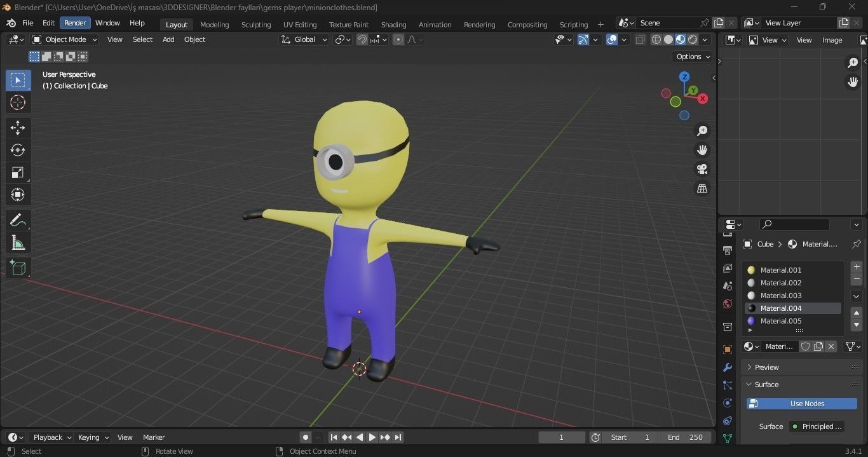This screenshot has height=457, width=868.
Task: Switch to Wireframe viewport shading
Action: pos(656,39)
